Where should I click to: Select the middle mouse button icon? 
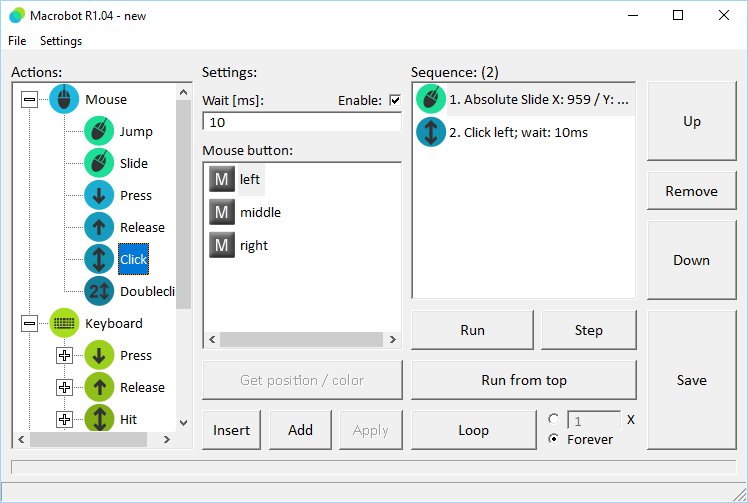point(221,212)
